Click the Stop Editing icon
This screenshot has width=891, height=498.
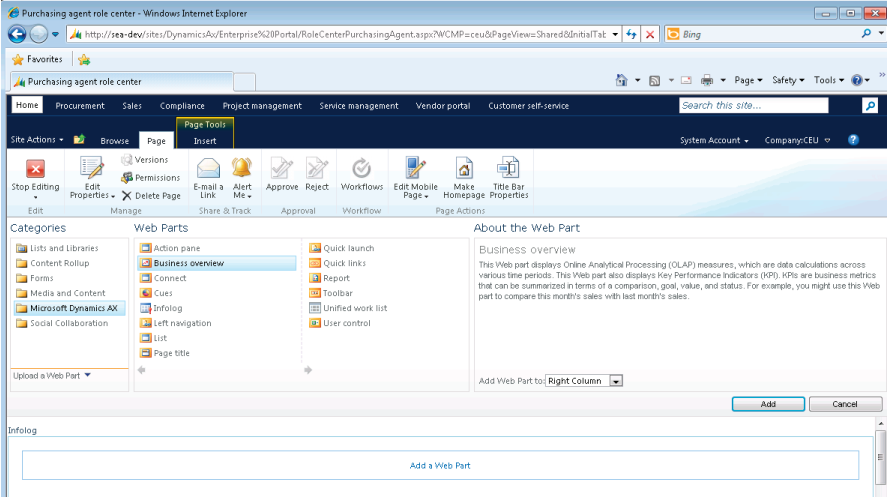click(x=35, y=169)
